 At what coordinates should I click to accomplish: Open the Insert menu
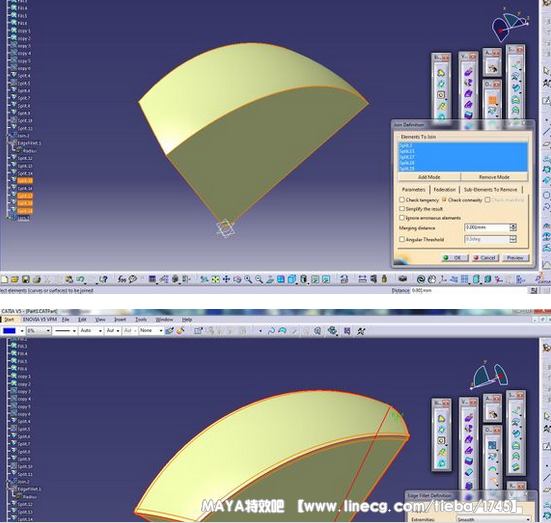pyautogui.click(x=120, y=319)
